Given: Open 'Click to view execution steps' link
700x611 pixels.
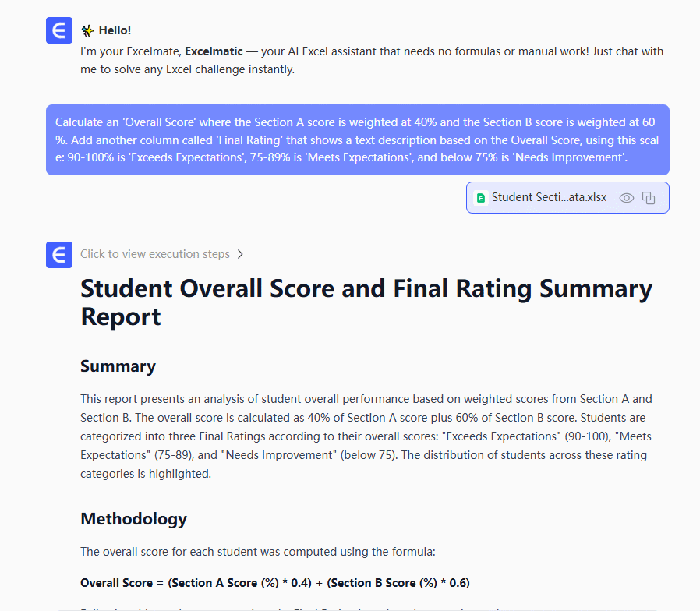Looking at the screenshot, I should [155, 254].
